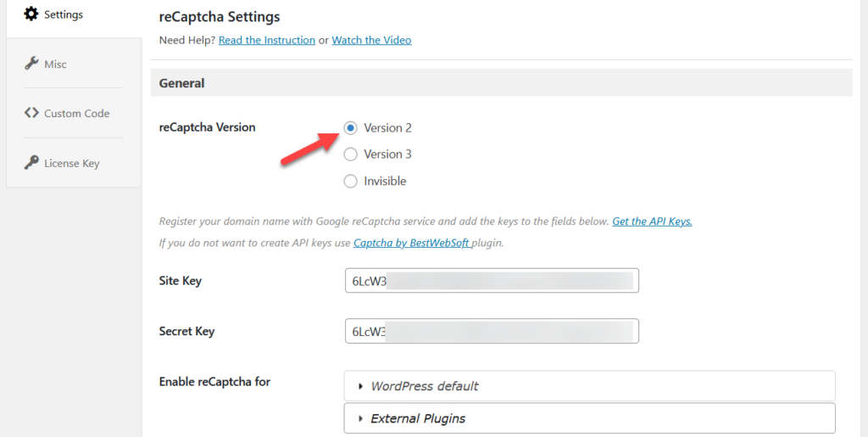Image resolution: width=868 pixels, height=437 pixels.
Task: Open the Captcha by BestWebSoft link
Action: click(x=413, y=243)
